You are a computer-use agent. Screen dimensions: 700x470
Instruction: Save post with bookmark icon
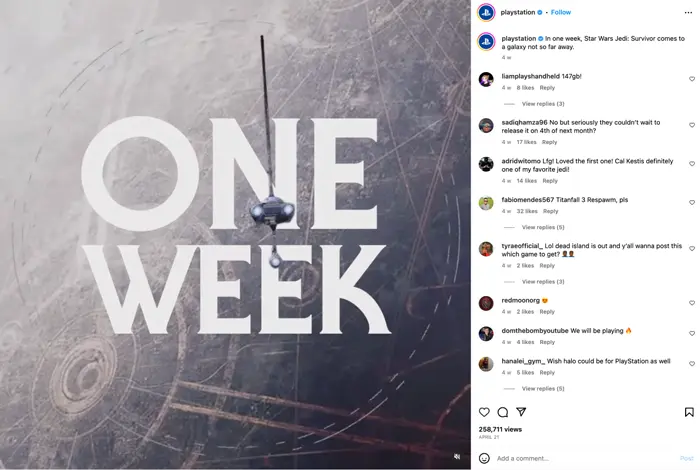pos(689,412)
